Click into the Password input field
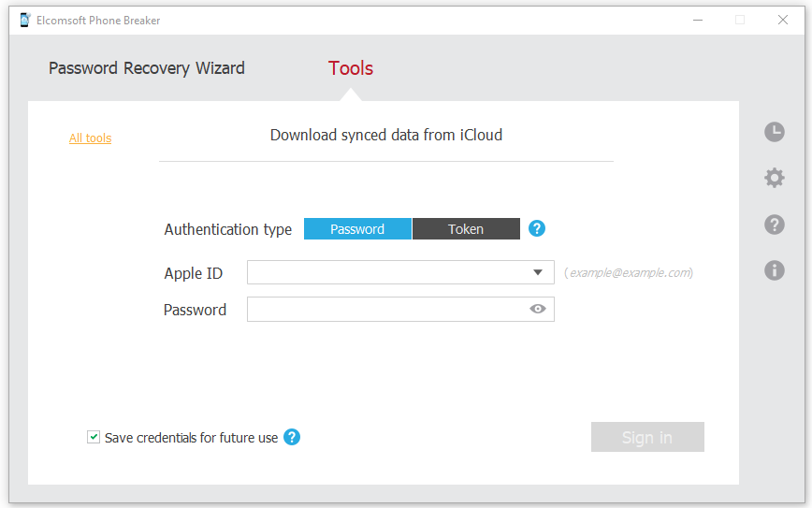This screenshot has width=812, height=508. coord(384,310)
